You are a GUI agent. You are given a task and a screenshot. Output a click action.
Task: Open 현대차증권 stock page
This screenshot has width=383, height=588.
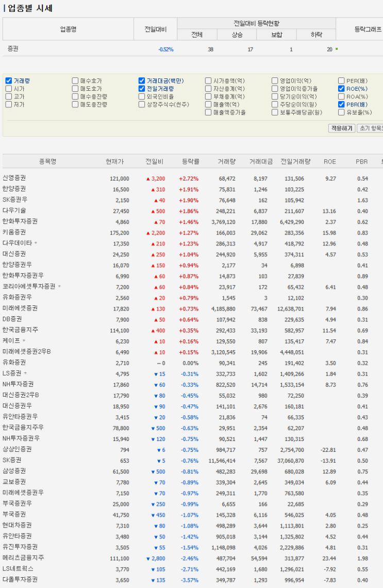pos(17,526)
